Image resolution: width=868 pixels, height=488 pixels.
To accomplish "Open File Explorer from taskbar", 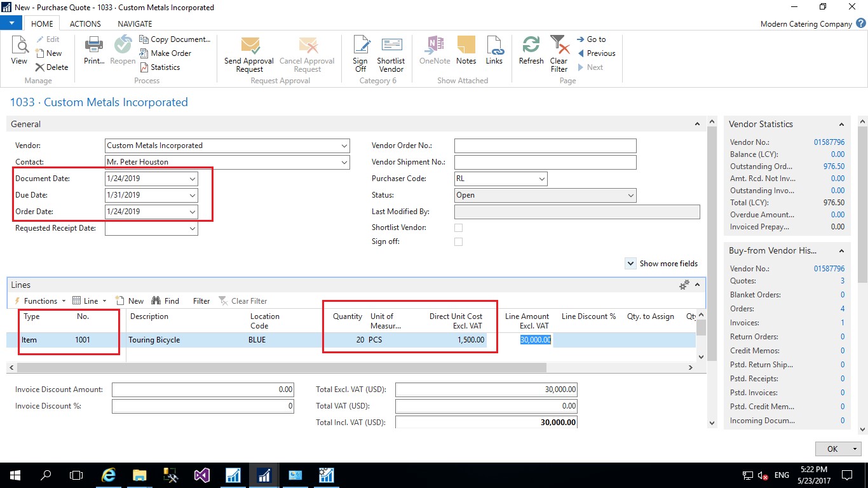I will (139, 475).
